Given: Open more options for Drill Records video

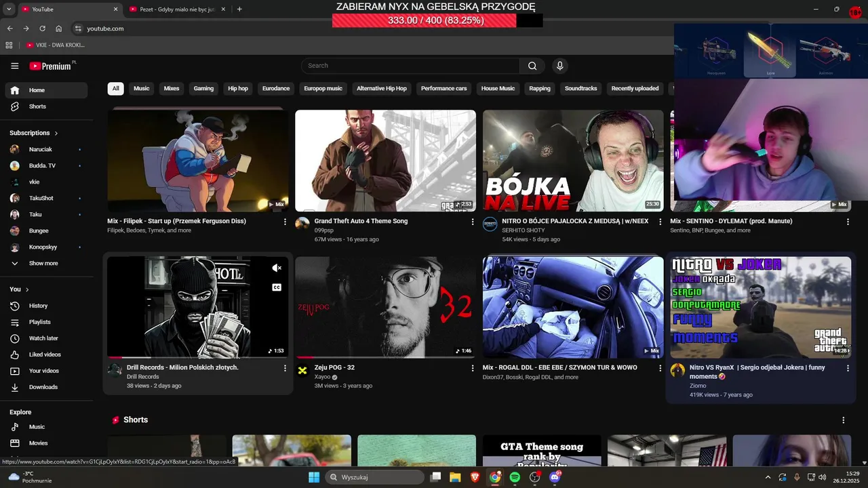Looking at the screenshot, I should (285, 368).
